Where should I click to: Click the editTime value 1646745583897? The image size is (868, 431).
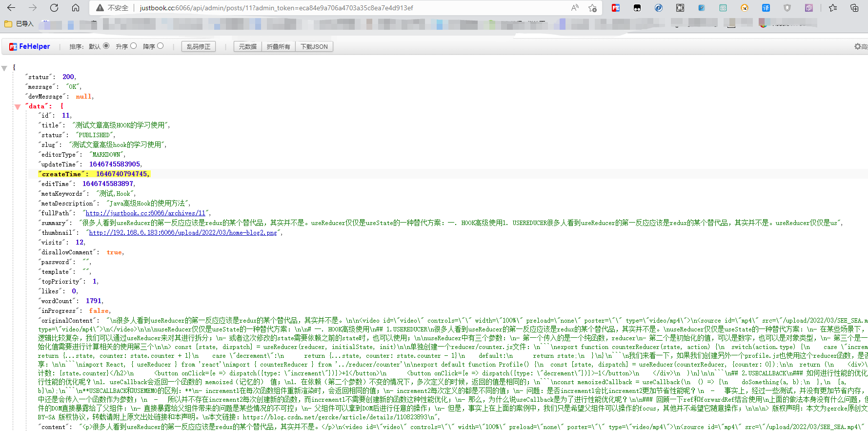click(x=108, y=184)
